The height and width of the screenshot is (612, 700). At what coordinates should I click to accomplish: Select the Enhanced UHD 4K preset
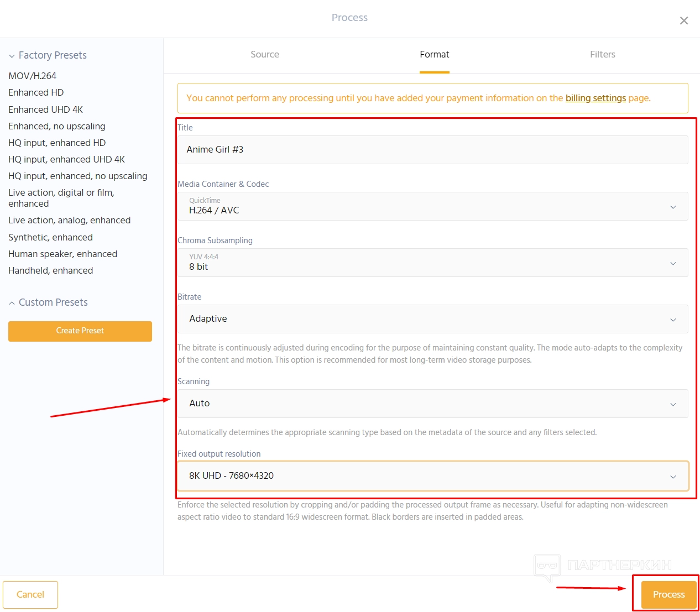(46, 109)
